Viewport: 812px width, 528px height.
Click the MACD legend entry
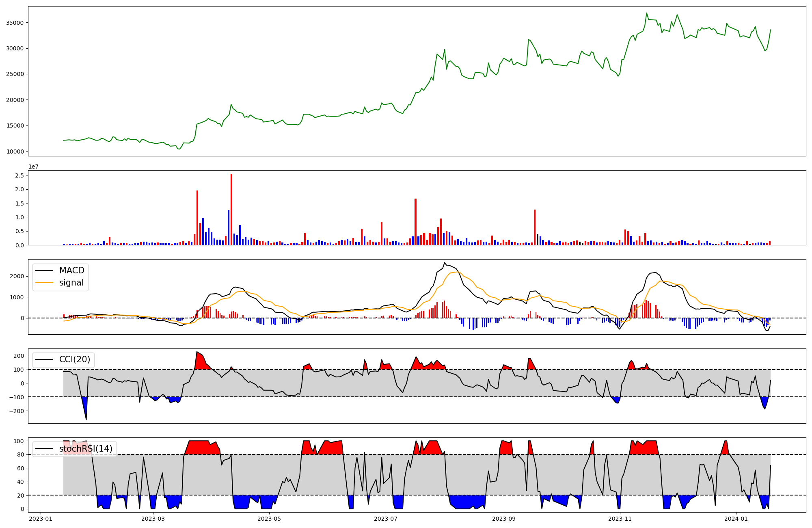60,270
